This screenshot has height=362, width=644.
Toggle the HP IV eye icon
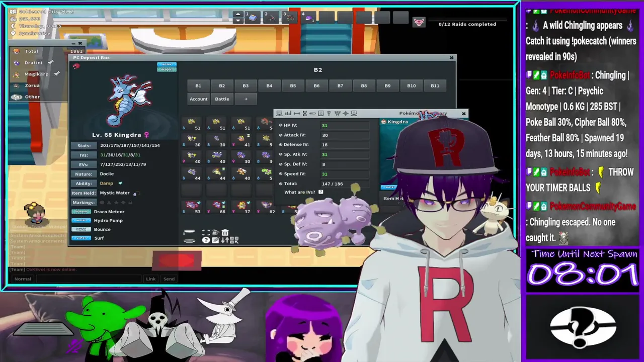281,125
